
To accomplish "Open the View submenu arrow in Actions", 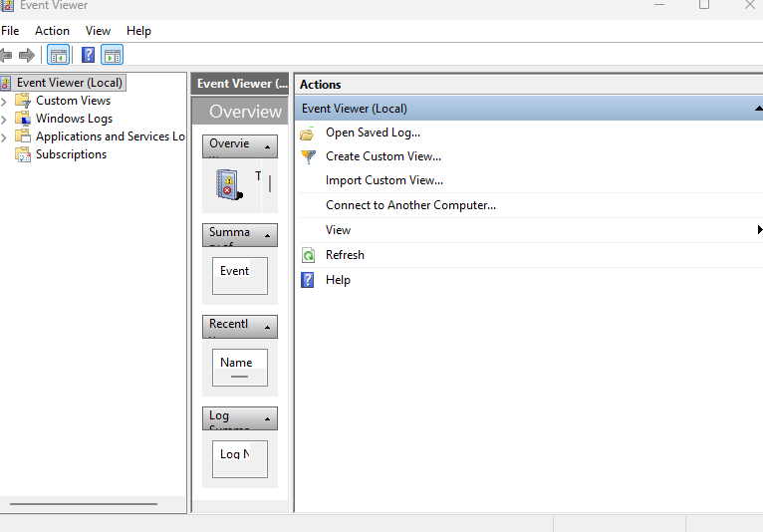I will pos(760,230).
